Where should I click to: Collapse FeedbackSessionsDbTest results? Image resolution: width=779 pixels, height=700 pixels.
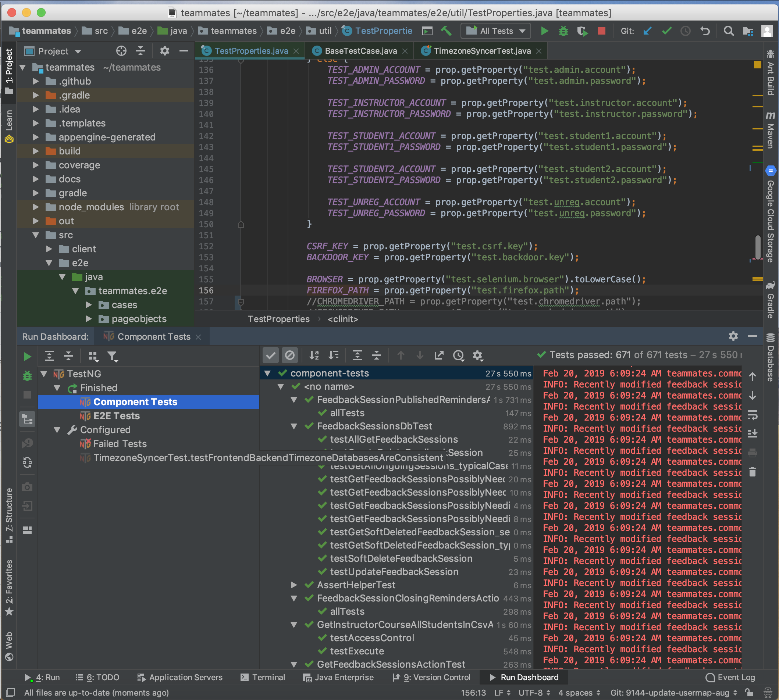(x=294, y=426)
